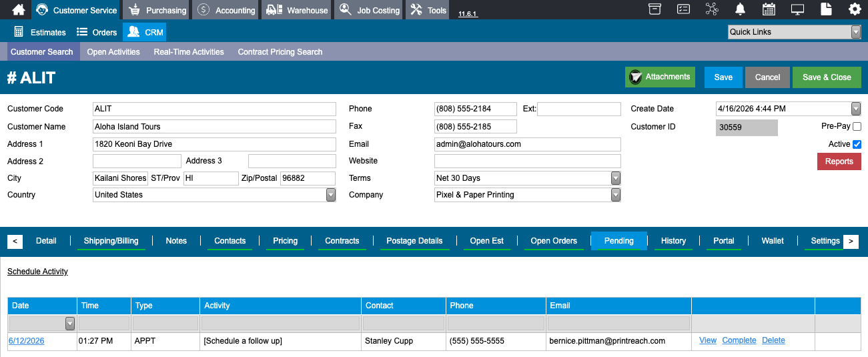Open the Notes tab
Viewport: 868px width, 357px height.
click(x=176, y=241)
